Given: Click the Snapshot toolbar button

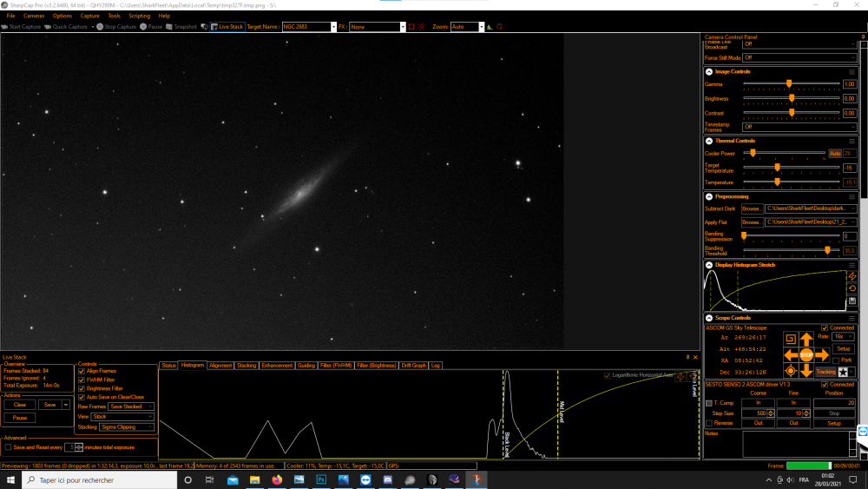Looking at the screenshot, I should [181, 27].
